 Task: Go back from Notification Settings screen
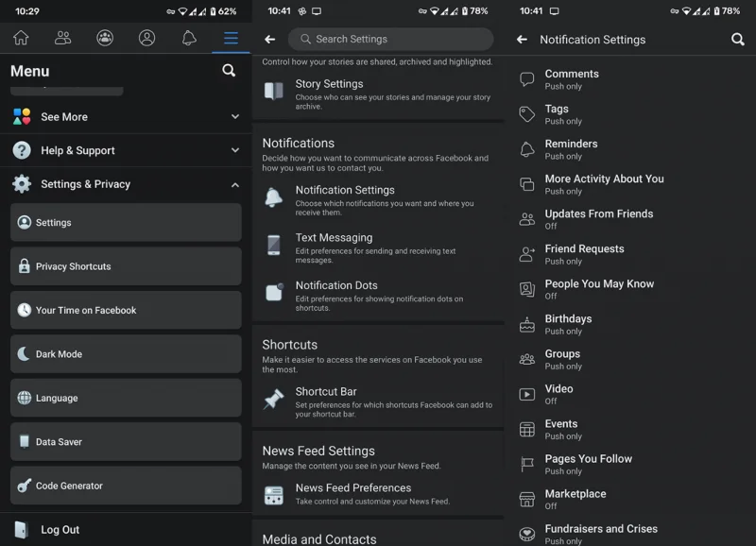tap(522, 39)
